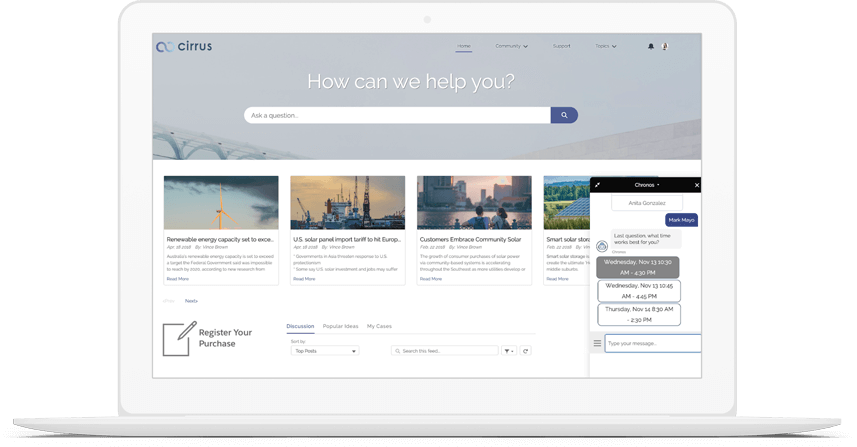Open the chat hamburger menu icon
857x447 pixels.
(x=598, y=343)
